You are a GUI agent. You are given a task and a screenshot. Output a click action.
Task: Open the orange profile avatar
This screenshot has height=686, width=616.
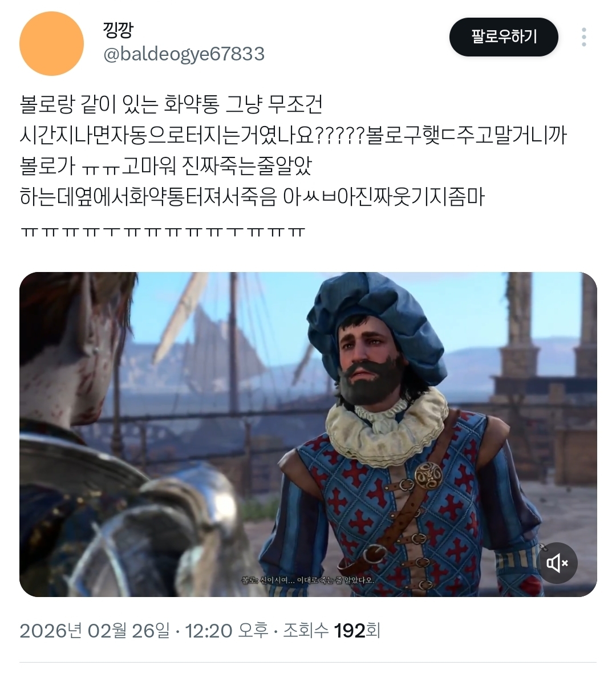tap(51, 43)
